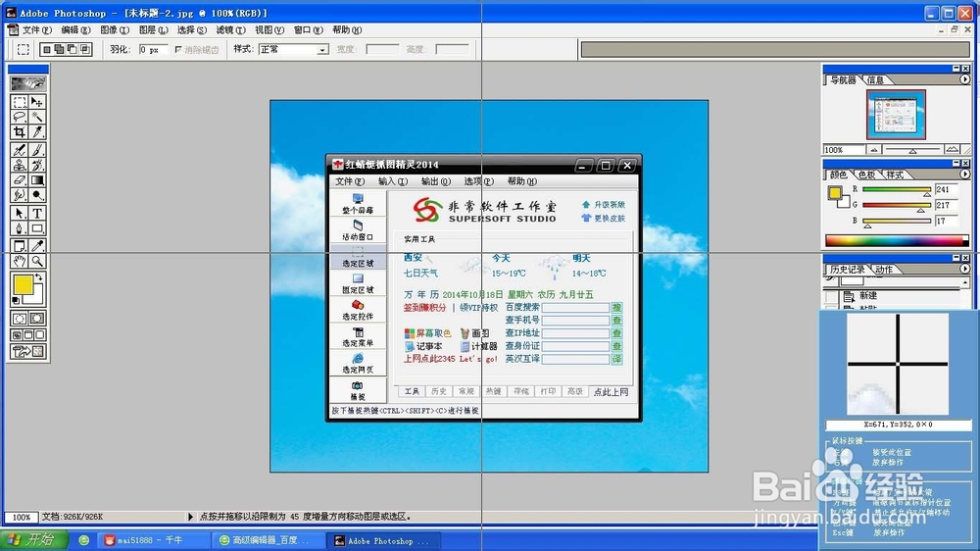Select the Slice tool
980x551 pixels.
click(x=37, y=132)
